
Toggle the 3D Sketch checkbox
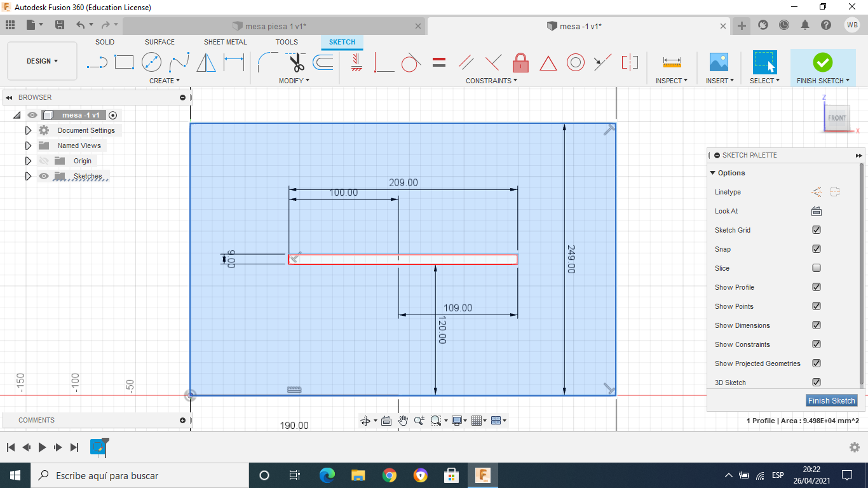click(x=817, y=383)
